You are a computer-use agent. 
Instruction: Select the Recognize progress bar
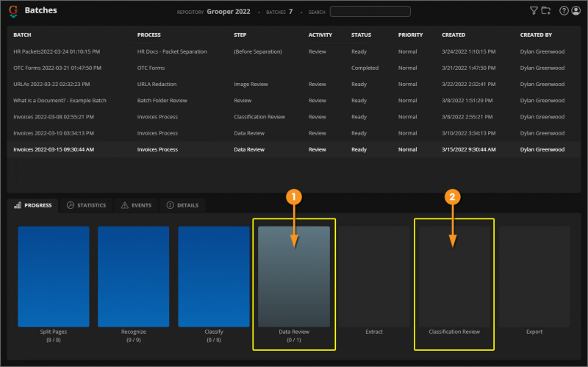coord(134,277)
